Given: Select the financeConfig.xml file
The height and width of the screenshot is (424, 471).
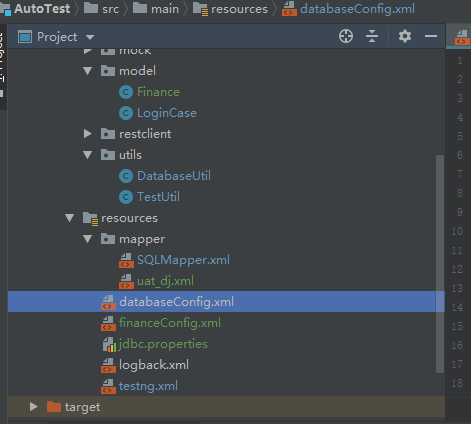Looking at the screenshot, I should click(x=170, y=323).
